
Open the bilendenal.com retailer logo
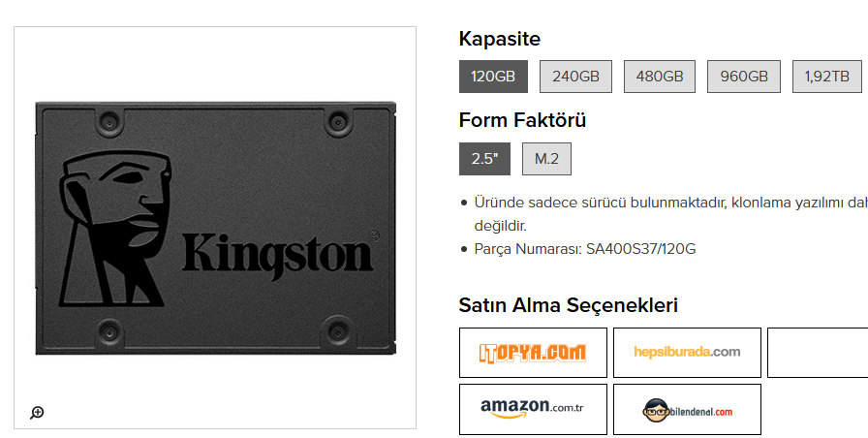tap(687, 410)
